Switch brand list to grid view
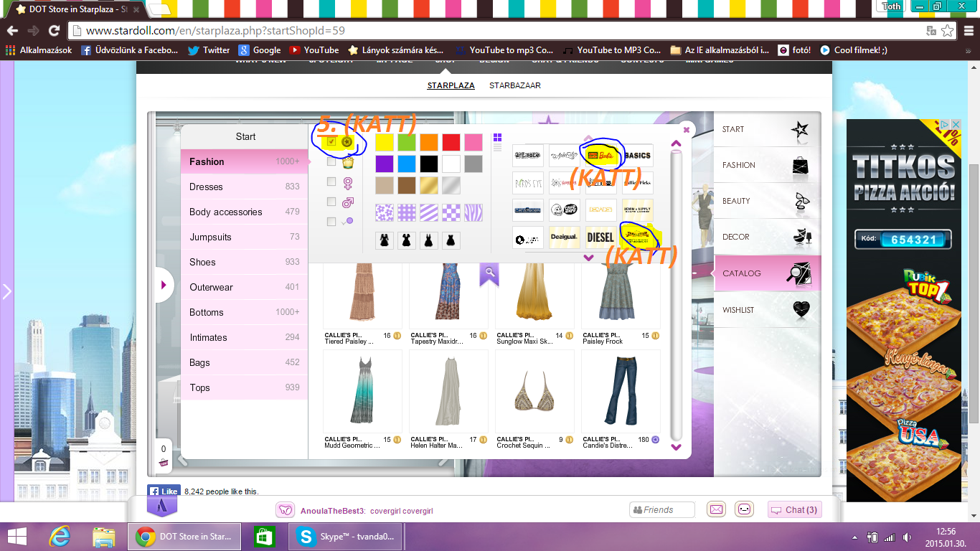This screenshot has width=980, height=551. pos(498,137)
